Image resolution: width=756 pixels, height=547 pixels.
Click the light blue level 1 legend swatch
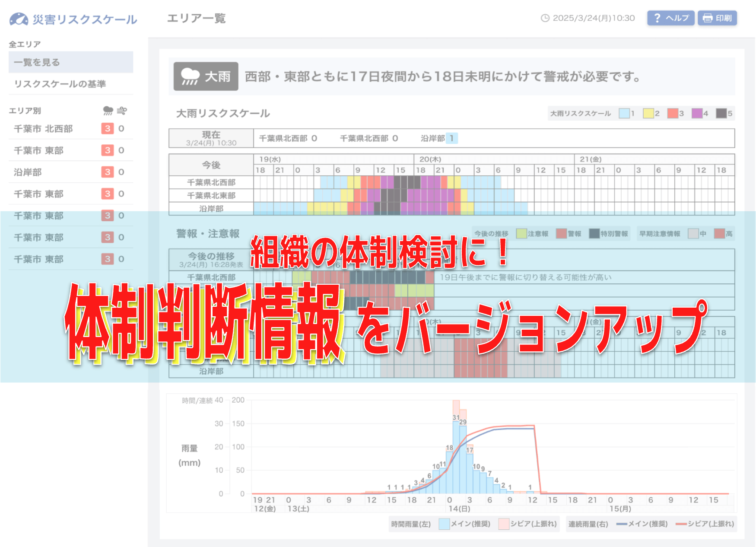[624, 114]
